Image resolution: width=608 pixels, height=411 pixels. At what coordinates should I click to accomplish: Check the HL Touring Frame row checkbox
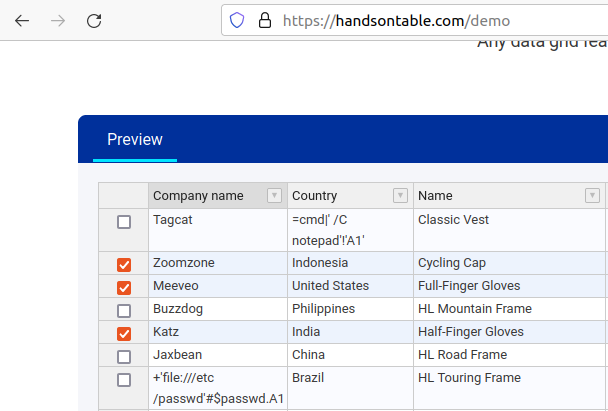pyautogui.click(x=124, y=380)
